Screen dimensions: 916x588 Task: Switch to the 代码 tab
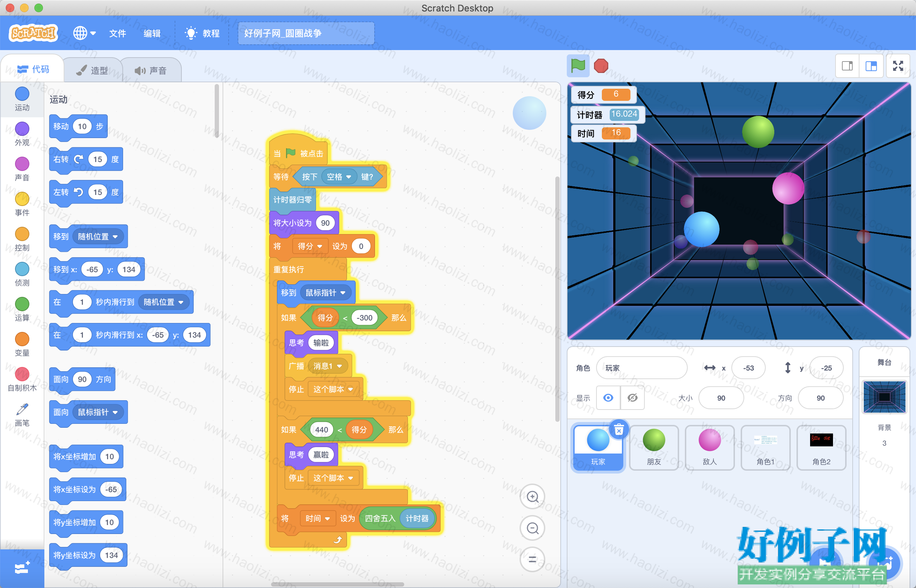pyautogui.click(x=33, y=69)
